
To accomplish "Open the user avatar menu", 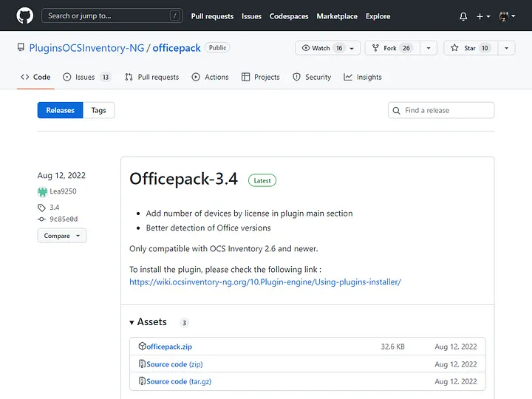I will pos(507,16).
